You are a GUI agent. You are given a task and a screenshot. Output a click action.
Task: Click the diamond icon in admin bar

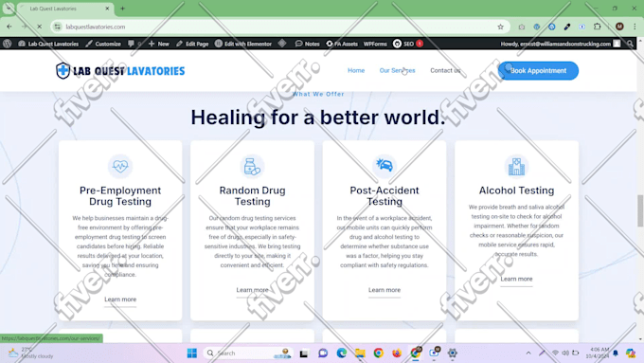point(282,44)
